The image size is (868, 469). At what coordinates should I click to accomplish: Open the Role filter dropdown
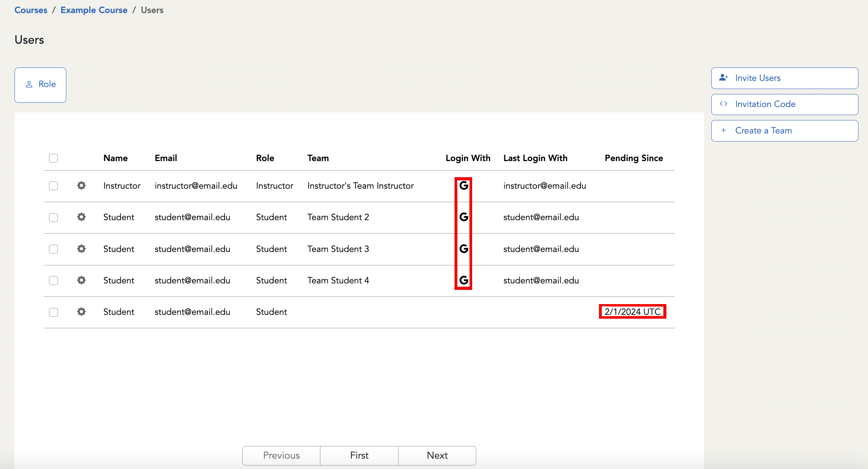tap(40, 85)
